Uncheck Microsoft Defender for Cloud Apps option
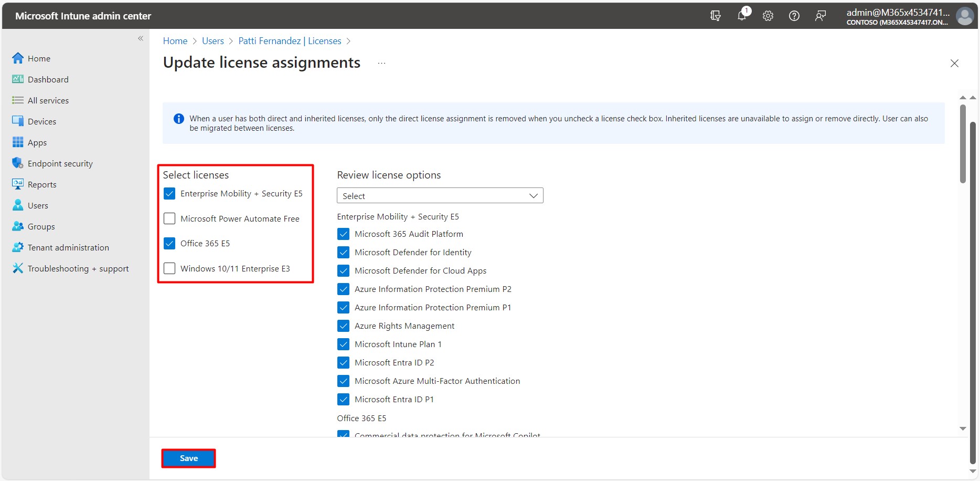This screenshot has width=980, height=481. (x=344, y=271)
